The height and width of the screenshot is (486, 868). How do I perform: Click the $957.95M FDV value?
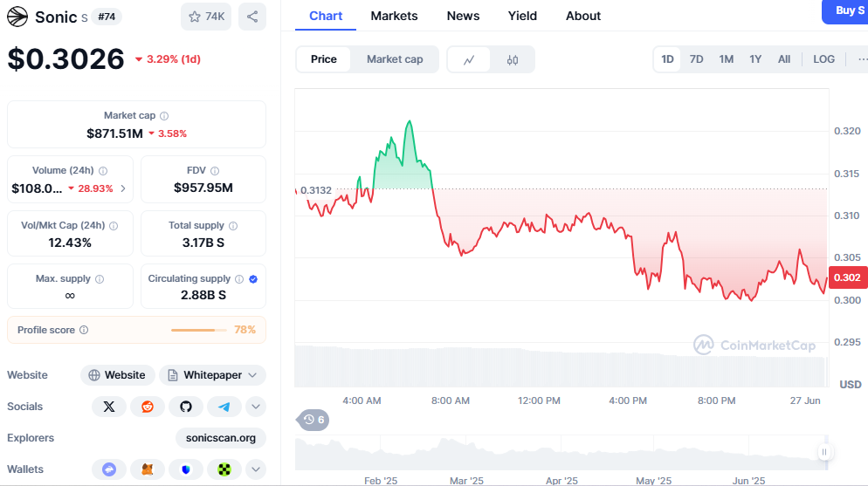click(x=203, y=188)
